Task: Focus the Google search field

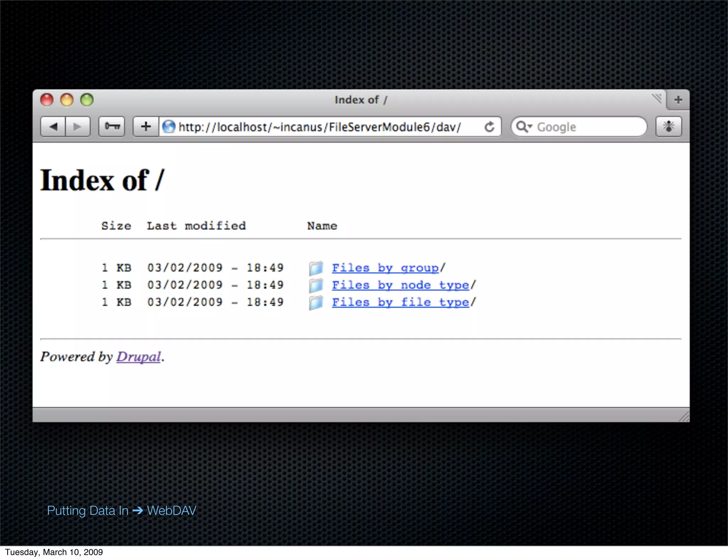Action: point(579,126)
